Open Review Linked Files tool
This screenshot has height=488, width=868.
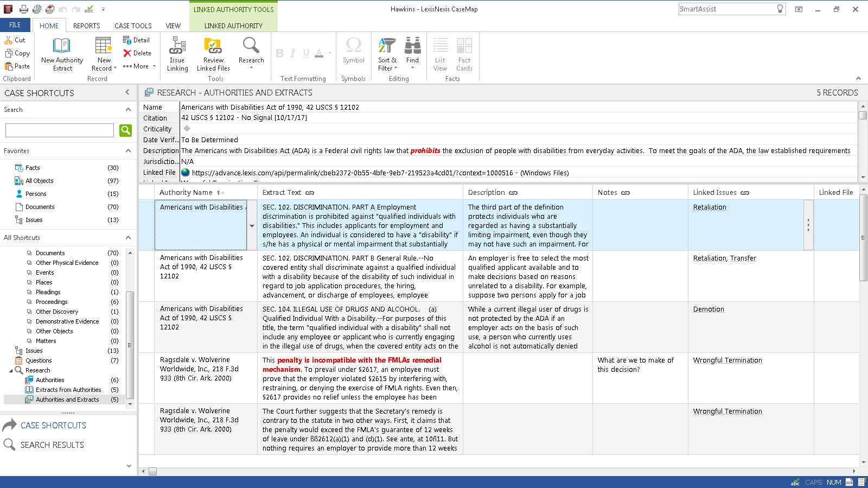point(213,54)
